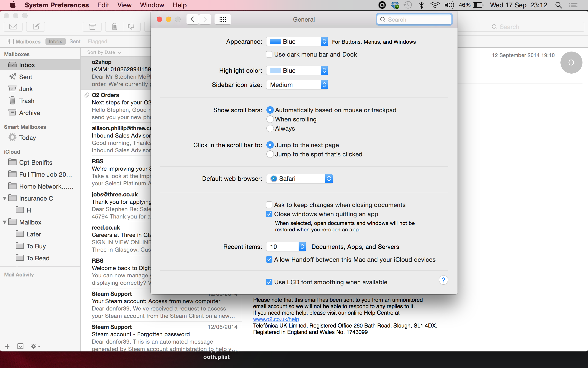The height and width of the screenshot is (368, 588).
Task: Collapse the Insurance C folder triangle
Action: point(5,198)
